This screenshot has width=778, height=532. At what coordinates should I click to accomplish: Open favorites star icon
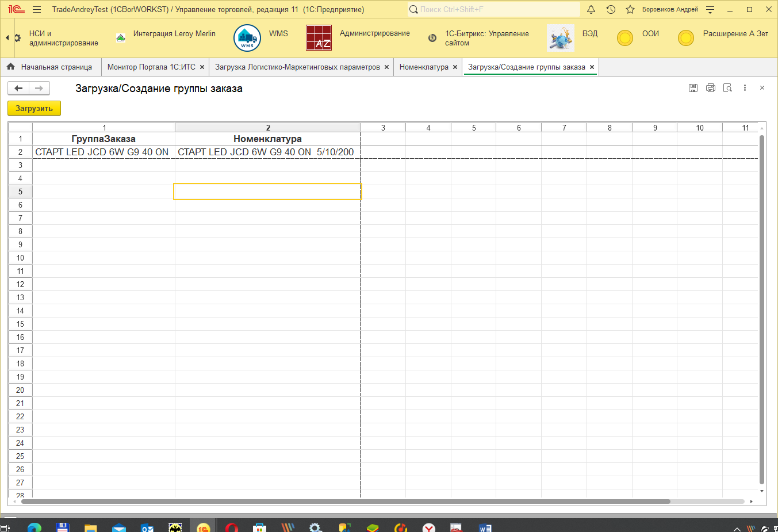pyautogui.click(x=630, y=10)
